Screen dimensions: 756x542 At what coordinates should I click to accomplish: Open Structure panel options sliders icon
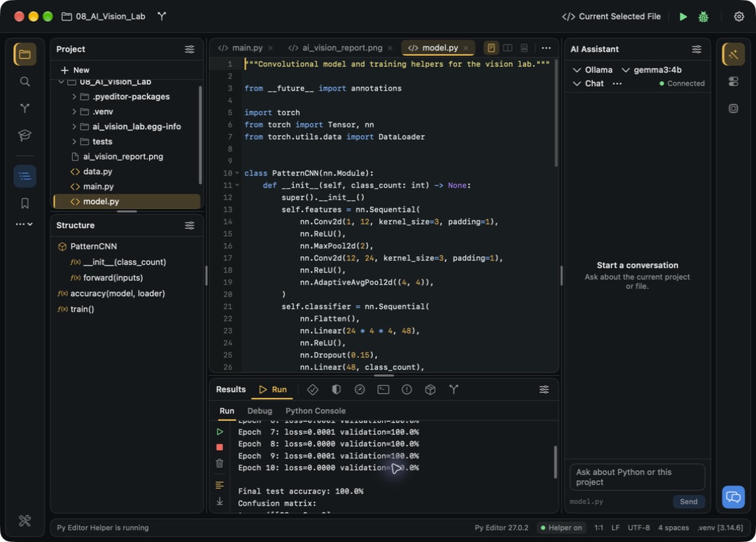(190, 225)
